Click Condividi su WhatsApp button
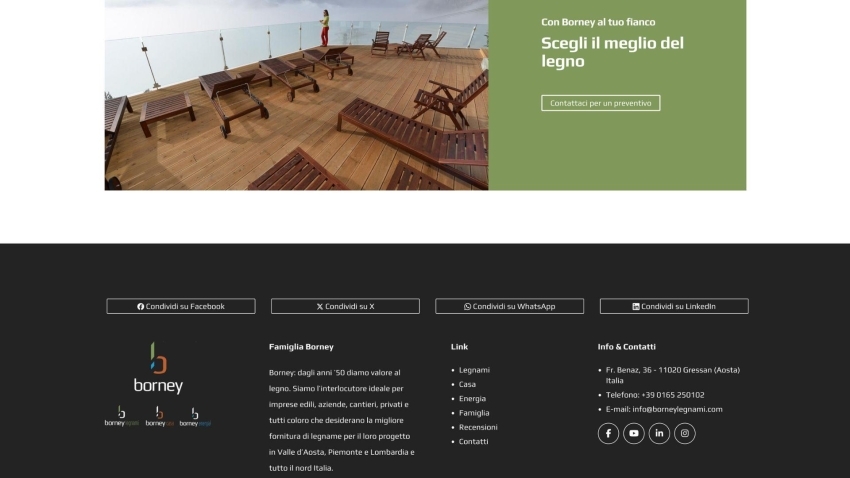 [509, 306]
